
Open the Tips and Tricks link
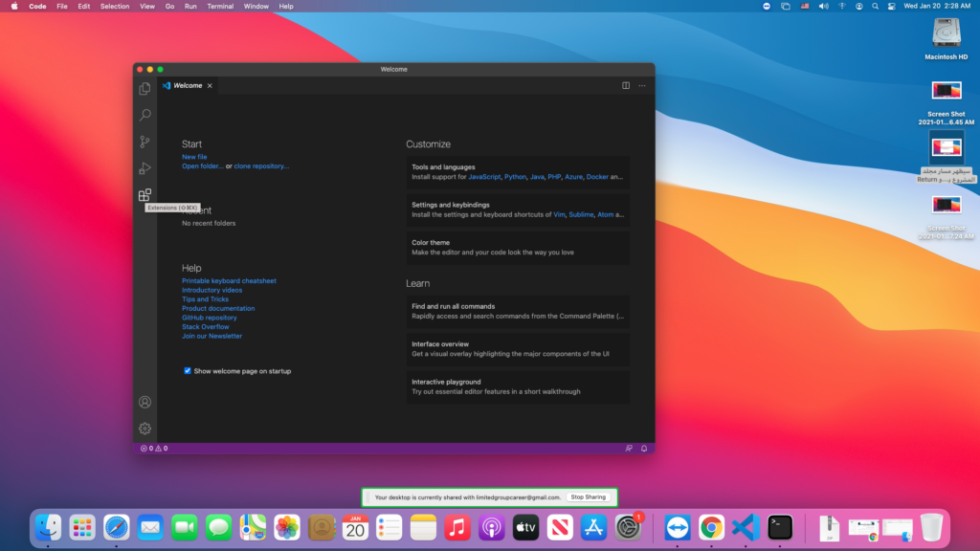pos(205,299)
